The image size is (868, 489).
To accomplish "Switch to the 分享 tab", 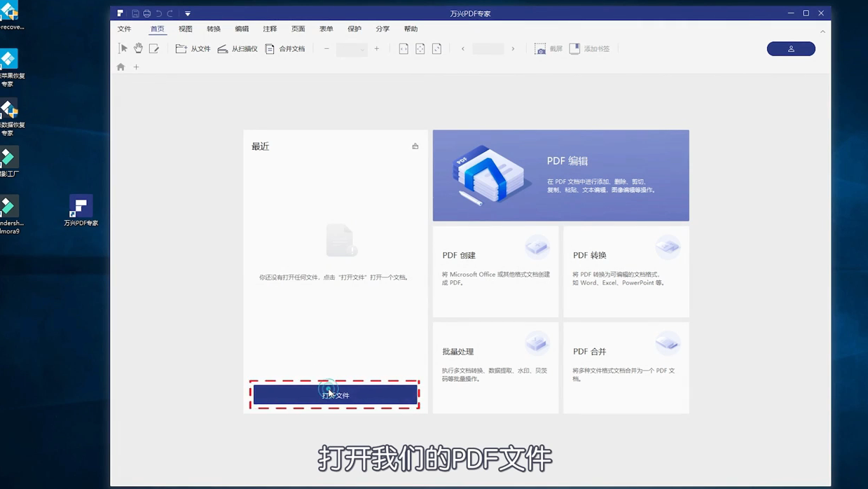I will [383, 29].
